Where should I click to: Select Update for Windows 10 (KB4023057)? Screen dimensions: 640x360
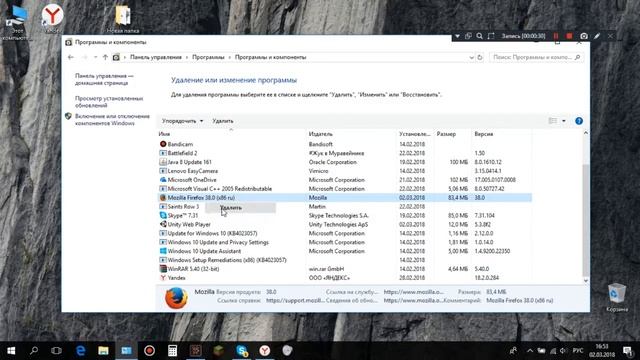coord(212,233)
